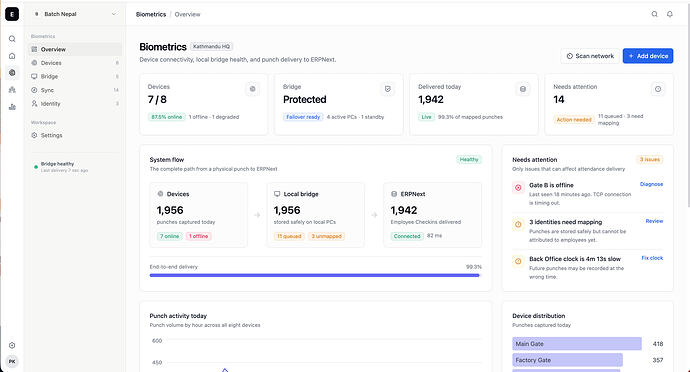
Task: Click the 7 online badge
Action: pos(169,236)
